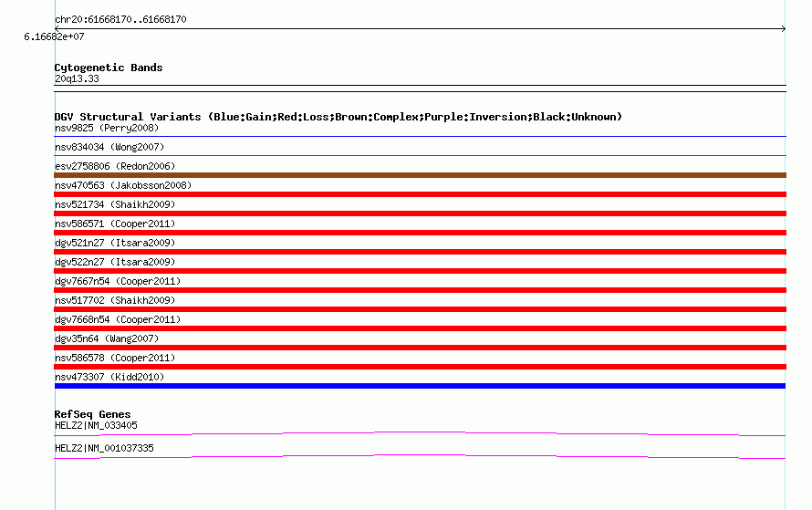Open the HELZ2|NM_001037335 gene label

pos(104,448)
